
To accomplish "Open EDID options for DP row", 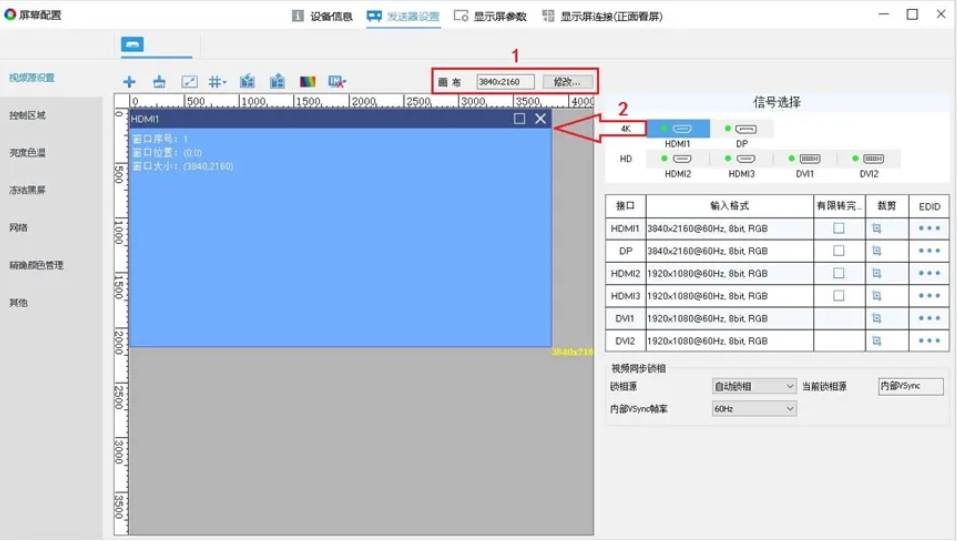I will pyautogui.click(x=929, y=251).
